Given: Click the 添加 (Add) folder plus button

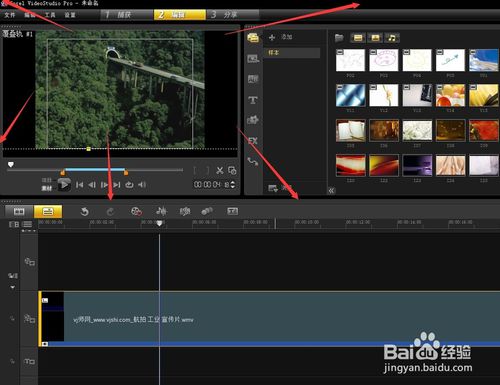Looking at the screenshot, I should (272, 37).
